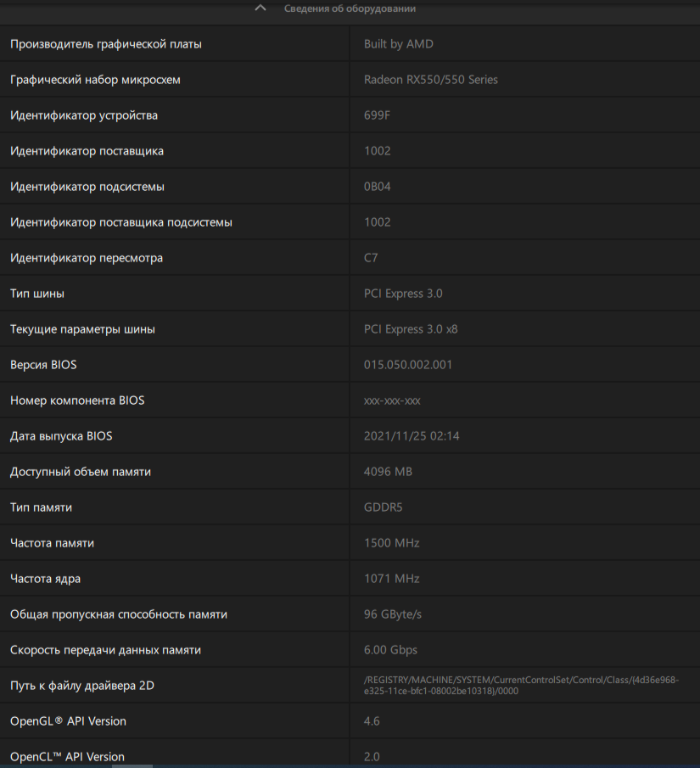Screen dimensions: 700x768
Task: Click the 'Radeon RX550/550 Series' chipset value
Action: (431, 80)
